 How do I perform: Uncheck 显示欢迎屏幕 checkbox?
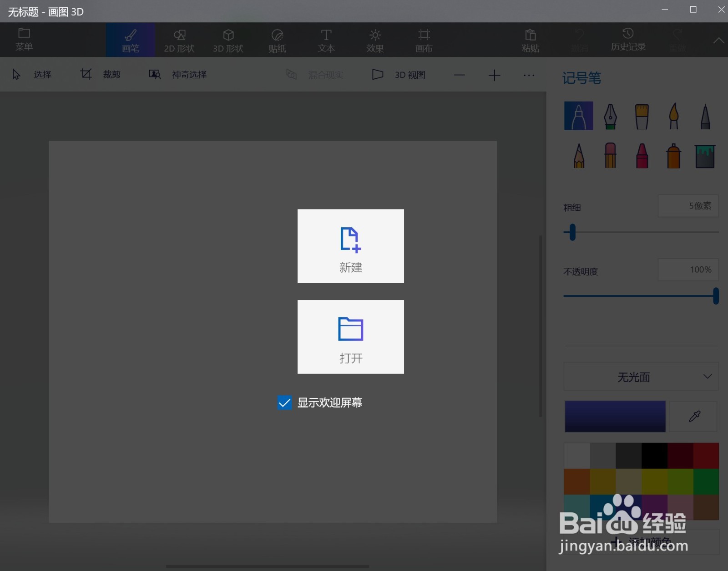[284, 403]
